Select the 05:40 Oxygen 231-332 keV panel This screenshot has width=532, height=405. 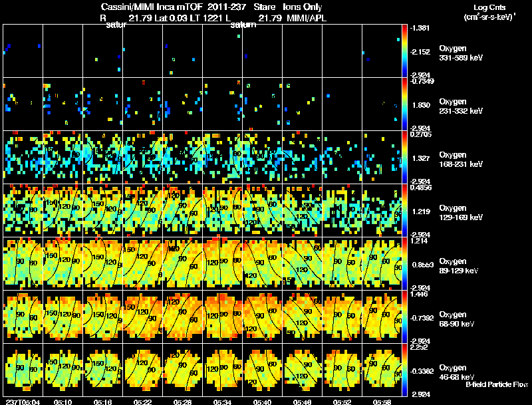[x=262, y=104]
